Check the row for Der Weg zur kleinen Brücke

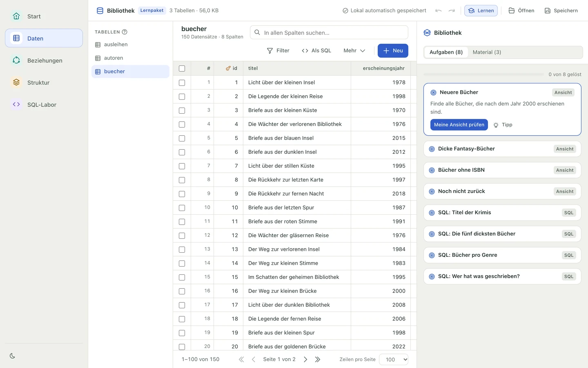pyautogui.click(x=182, y=291)
